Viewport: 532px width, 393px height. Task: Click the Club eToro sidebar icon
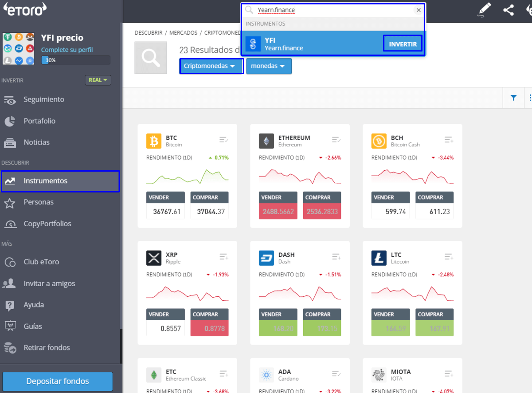click(10, 262)
